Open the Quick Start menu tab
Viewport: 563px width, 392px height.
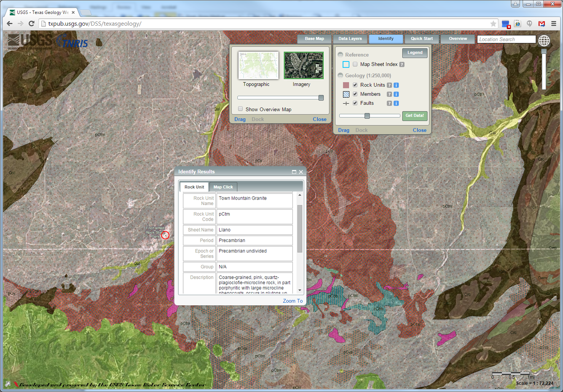(x=421, y=39)
